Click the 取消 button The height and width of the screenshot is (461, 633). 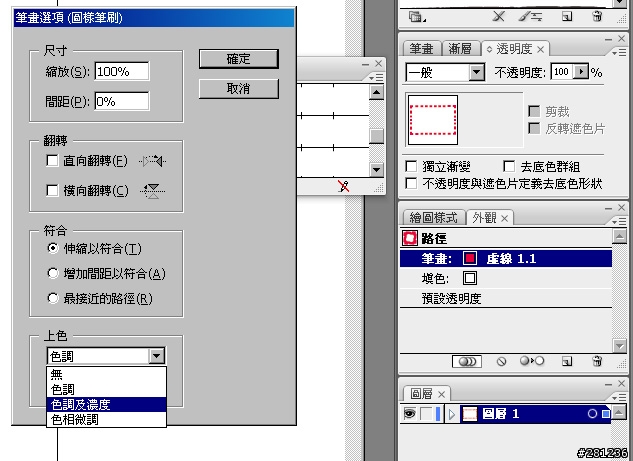[239, 88]
